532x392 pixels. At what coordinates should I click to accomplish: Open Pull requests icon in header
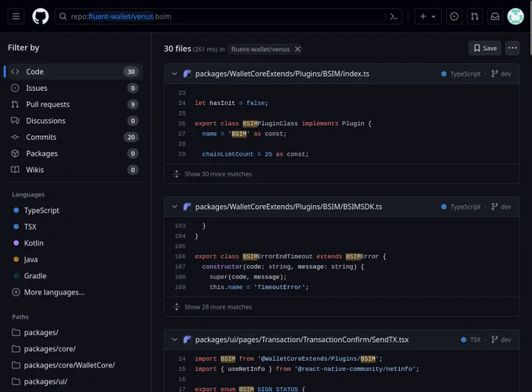pyautogui.click(x=475, y=16)
